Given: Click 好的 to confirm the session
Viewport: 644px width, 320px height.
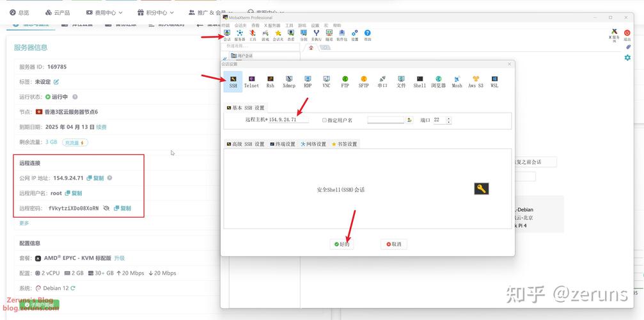Looking at the screenshot, I should 342,244.
